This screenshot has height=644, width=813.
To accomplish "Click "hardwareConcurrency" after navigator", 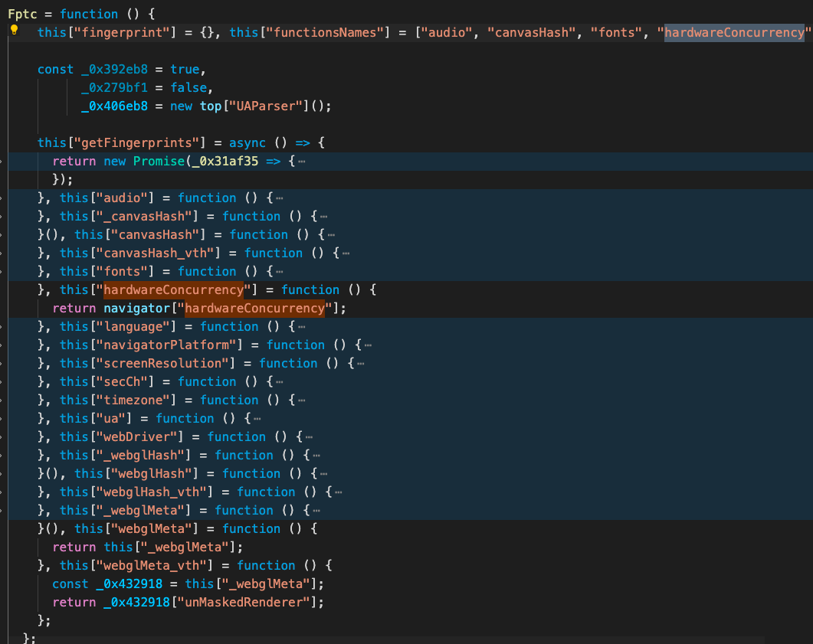I will click(x=254, y=309).
